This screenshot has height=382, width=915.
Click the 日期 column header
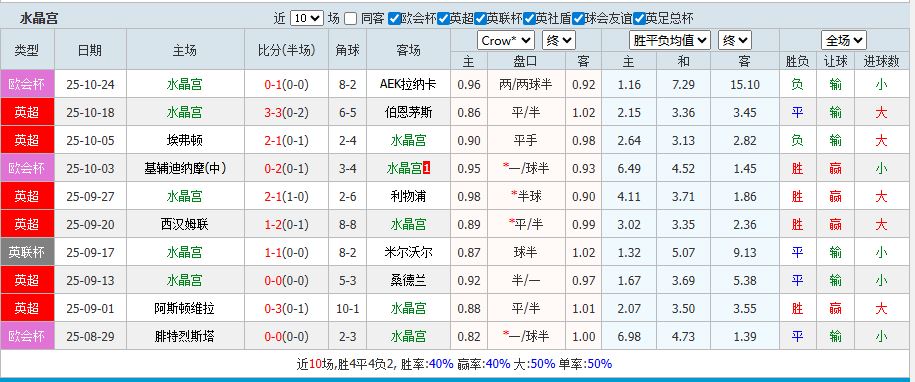[90, 50]
